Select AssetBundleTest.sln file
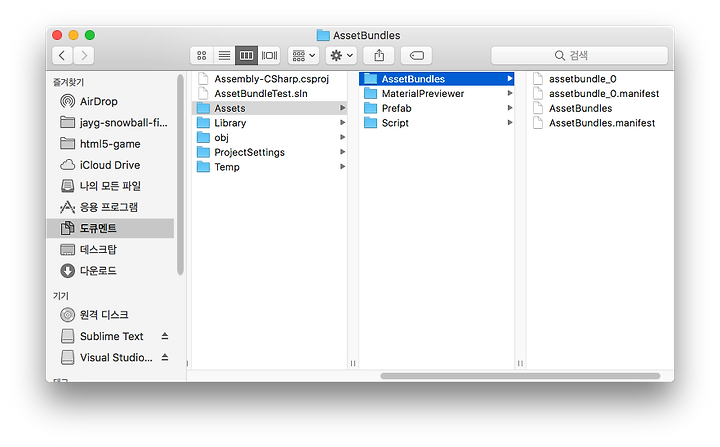Viewport: 720px width, 447px height. click(269, 93)
